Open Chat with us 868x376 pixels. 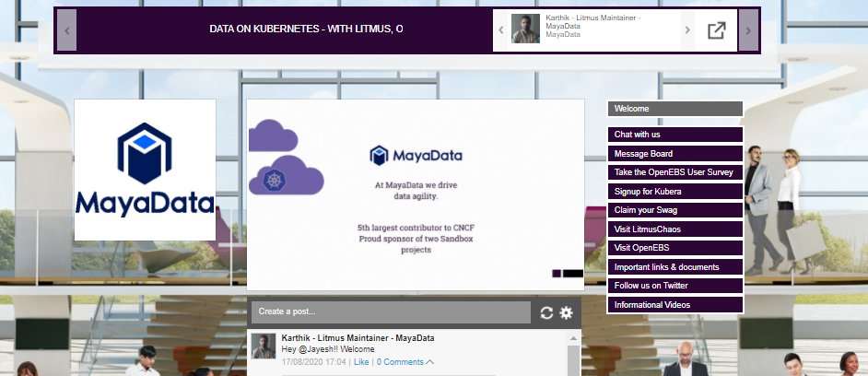click(x=674, y=135)
